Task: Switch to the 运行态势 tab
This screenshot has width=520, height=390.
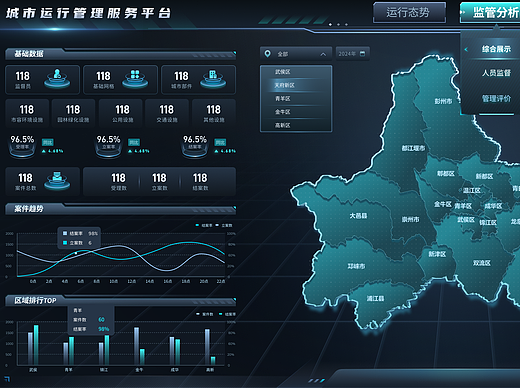Action: coord(409,13)
